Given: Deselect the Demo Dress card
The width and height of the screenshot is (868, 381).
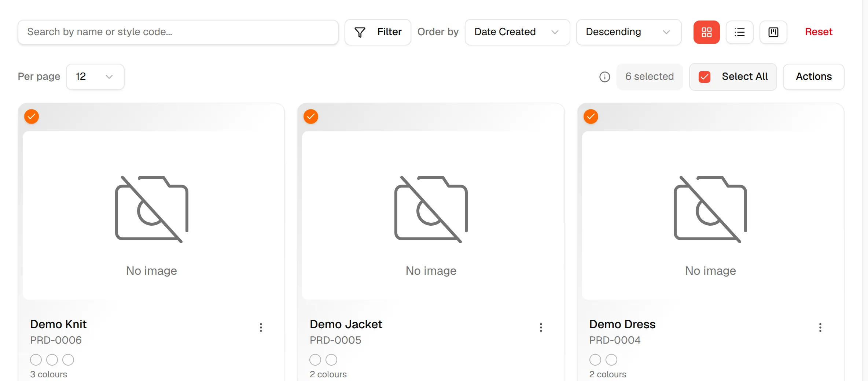Looking at the screenshot, I should [x=591, y=116].
